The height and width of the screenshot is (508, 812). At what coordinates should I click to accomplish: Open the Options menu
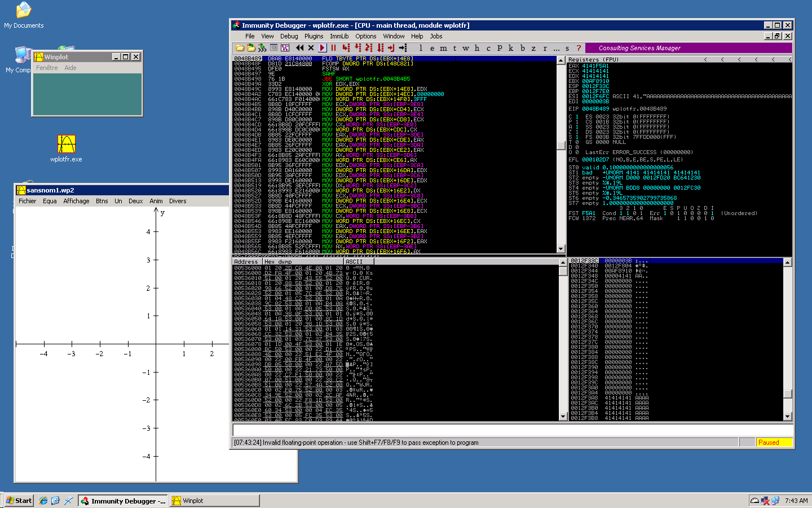(x=366, y=36)
